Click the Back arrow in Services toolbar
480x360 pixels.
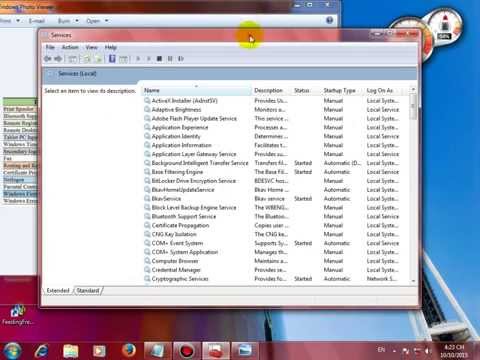48,59
